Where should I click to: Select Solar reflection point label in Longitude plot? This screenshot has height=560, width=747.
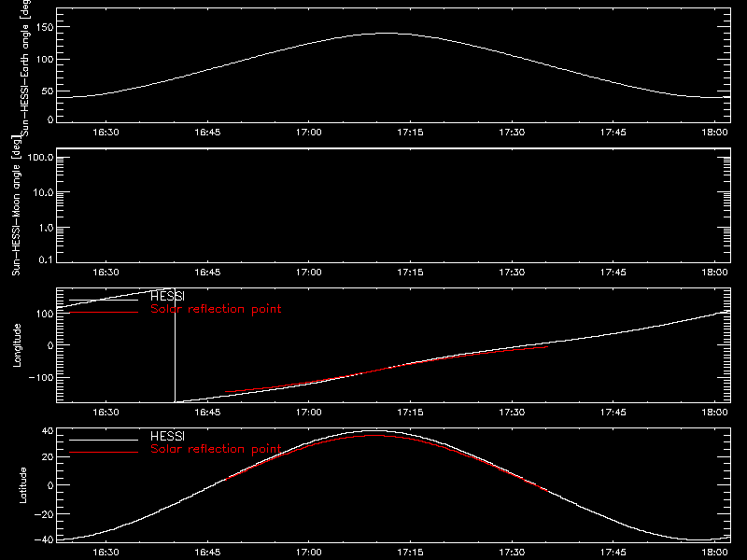216,309
